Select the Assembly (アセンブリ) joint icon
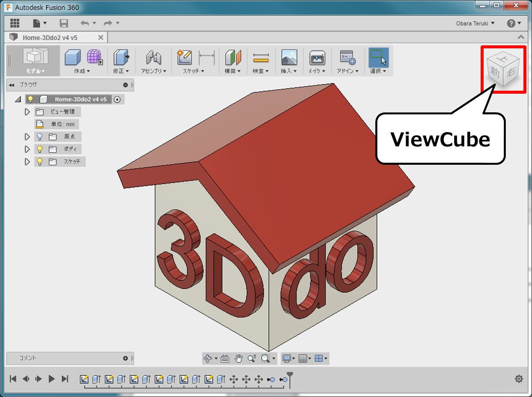This screenshot has height=397, width=532. pos(154,56)
